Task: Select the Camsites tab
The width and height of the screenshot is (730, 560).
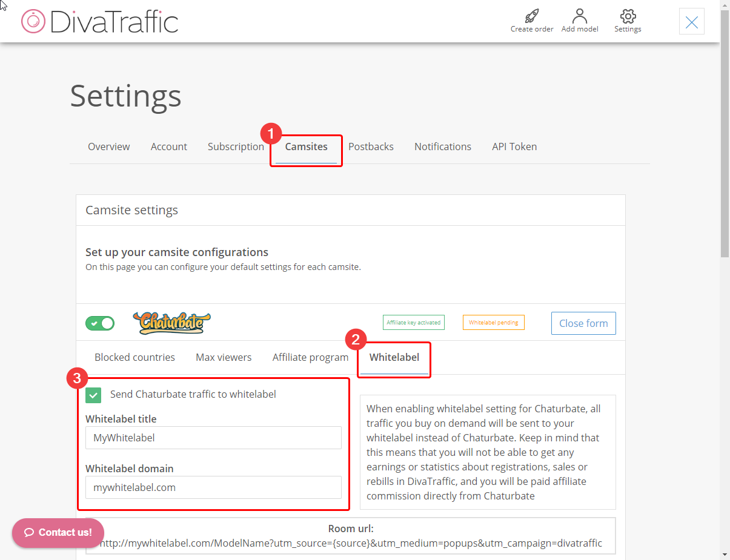Action: pos(307,147)
